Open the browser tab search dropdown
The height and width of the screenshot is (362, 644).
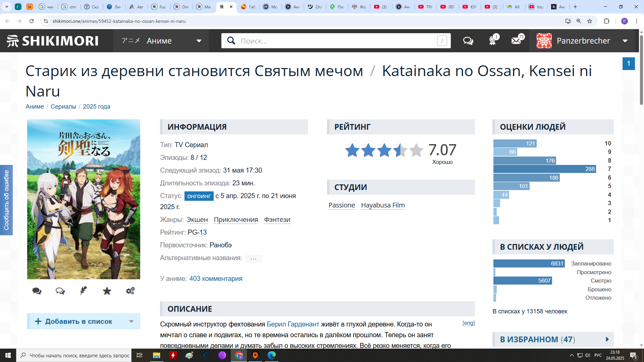pos(7,7)
